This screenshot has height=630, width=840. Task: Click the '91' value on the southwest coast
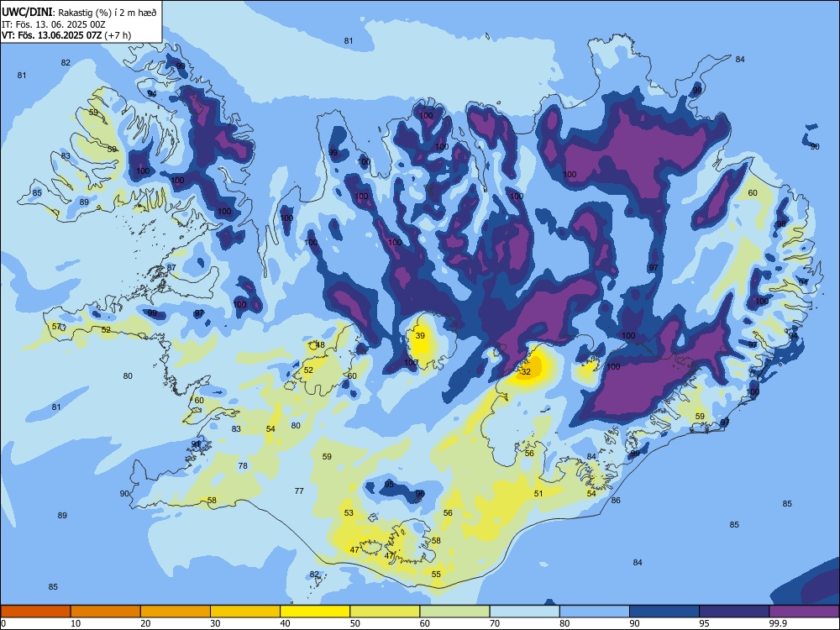196,444
